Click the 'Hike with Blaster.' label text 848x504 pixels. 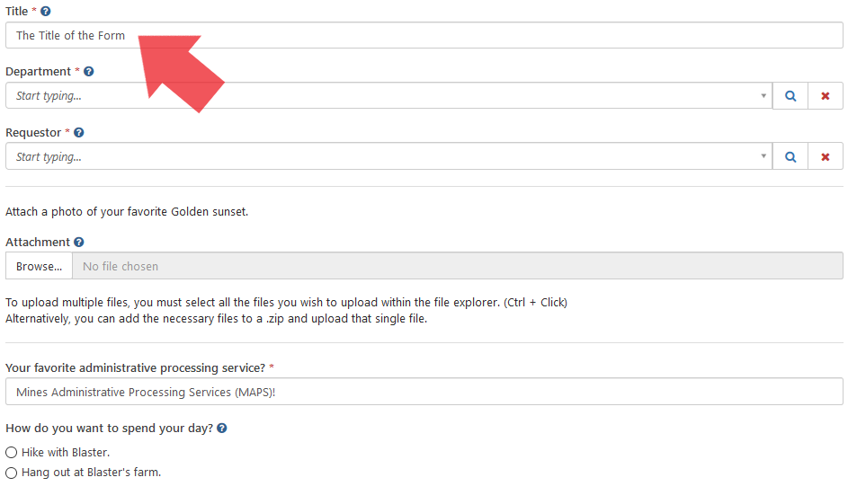66,453
